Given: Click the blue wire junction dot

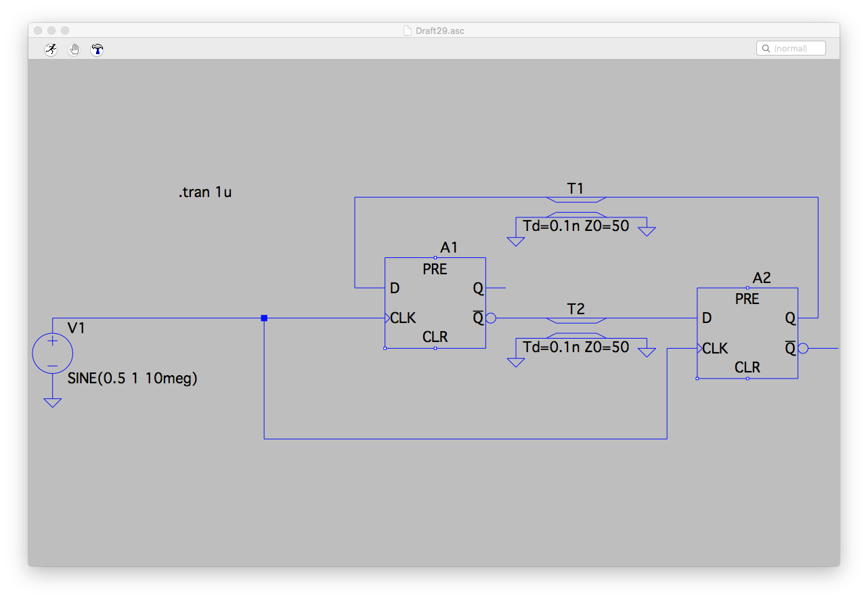Looking at the screenshot, I should (264, 318).
